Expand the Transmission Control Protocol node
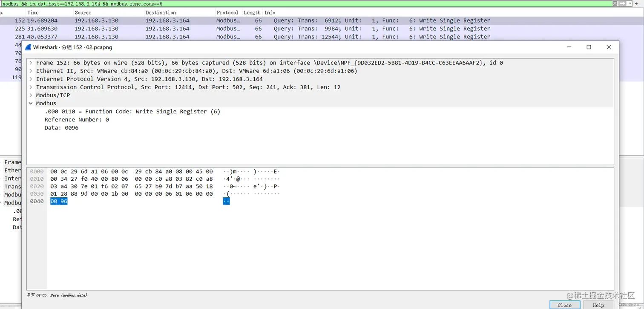This screenshot has width=644, height=309. pyautogui.click(x=31, y=87)
